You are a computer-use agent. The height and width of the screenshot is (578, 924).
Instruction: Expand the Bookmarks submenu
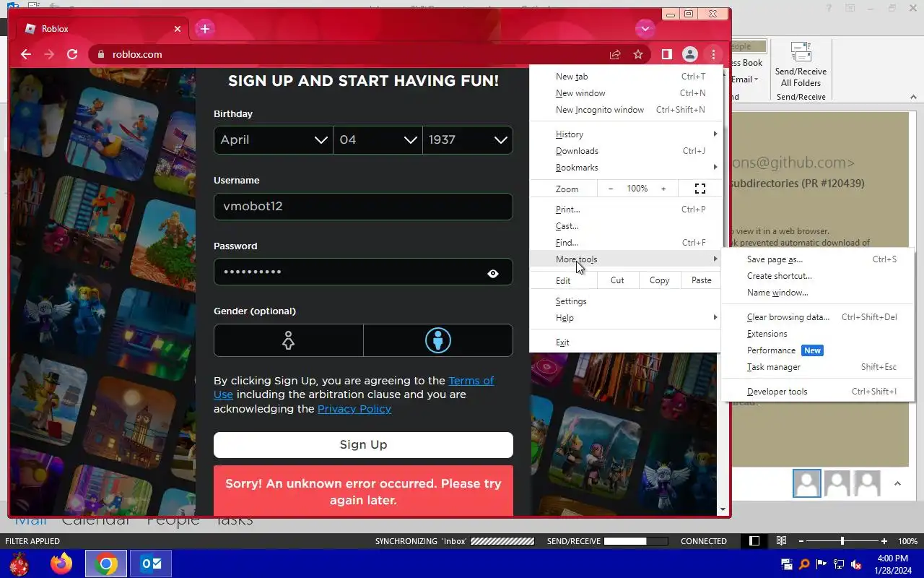(625, 168)
